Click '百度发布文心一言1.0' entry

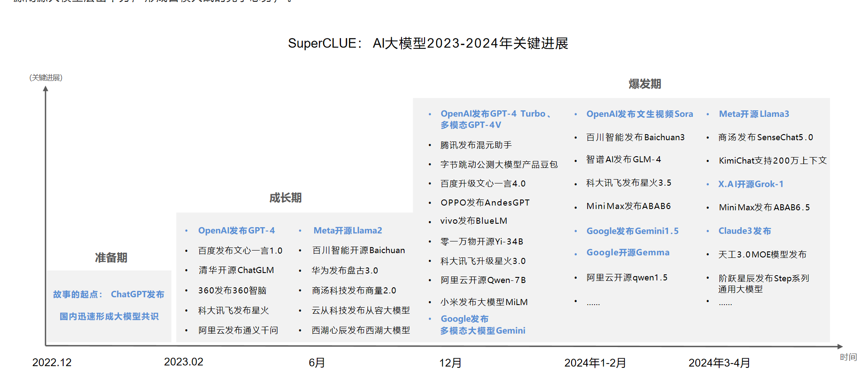pyautogui.click(x=240, y=251)
